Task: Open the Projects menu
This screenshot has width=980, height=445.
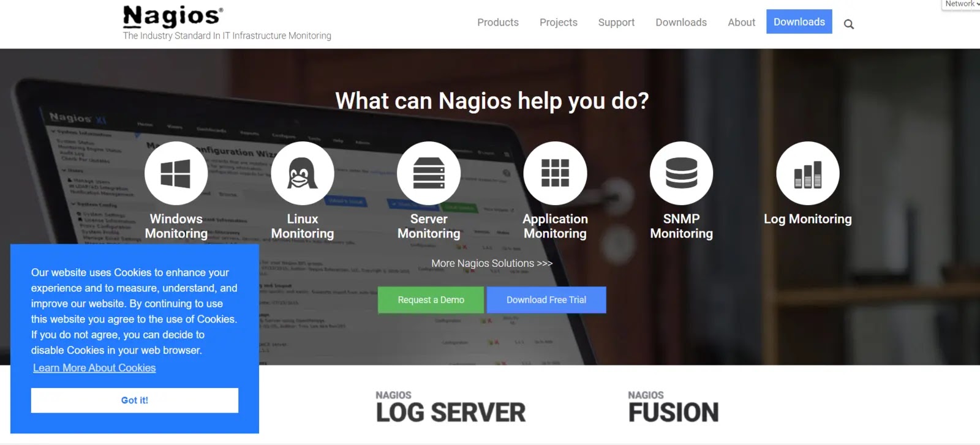Action: 559,22
